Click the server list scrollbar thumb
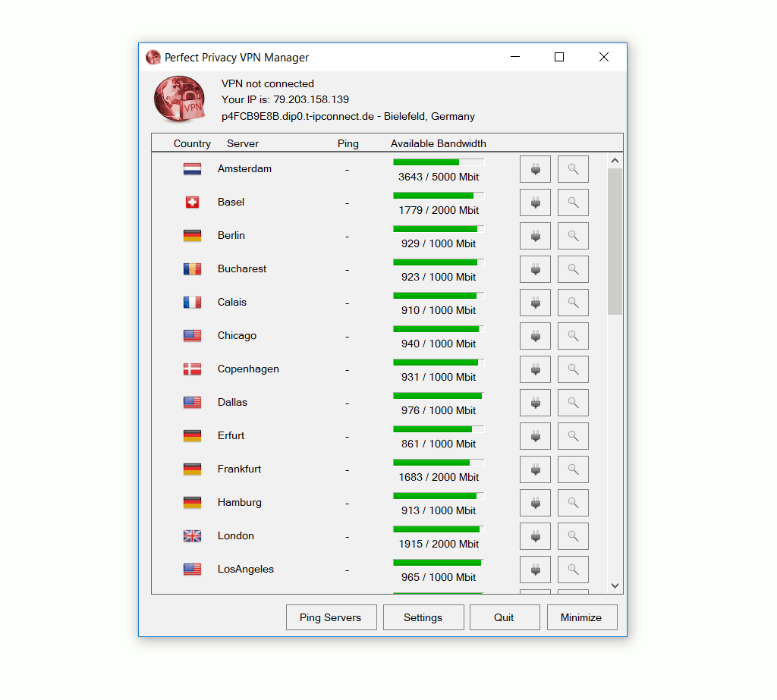Image resolution: width=777 pixels, height=700 pixels. coord(615,241)
